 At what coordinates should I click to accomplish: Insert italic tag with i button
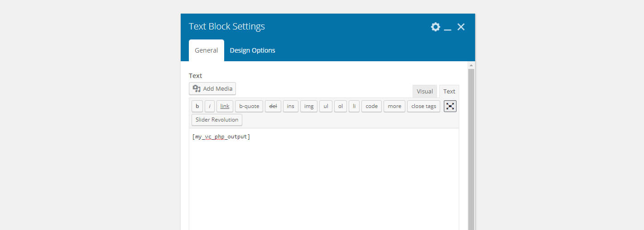coord(210,106)
